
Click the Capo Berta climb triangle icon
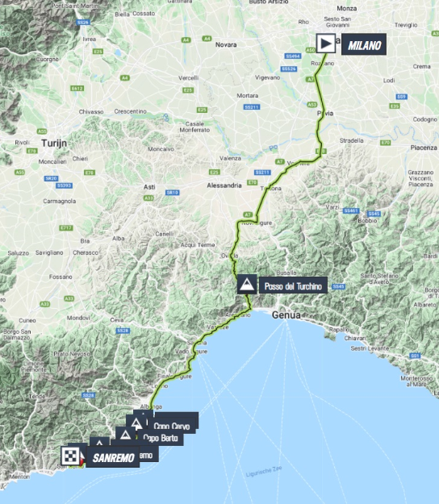(x=125, y=435)
